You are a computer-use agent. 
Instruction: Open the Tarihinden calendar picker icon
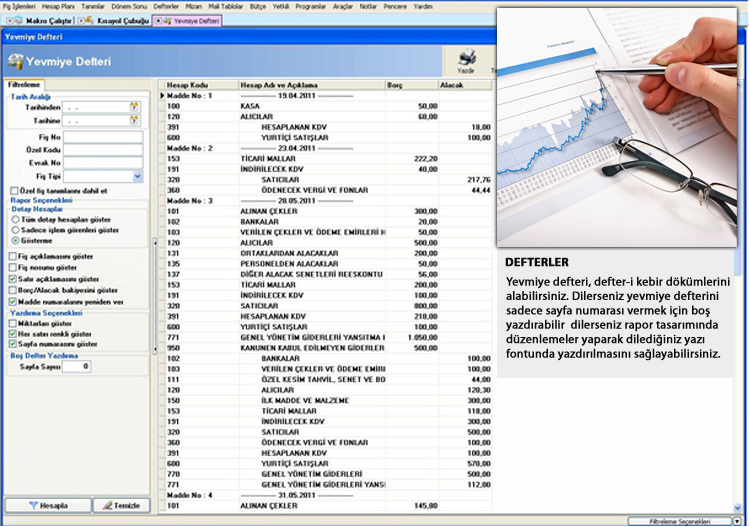tap(134, 106)
